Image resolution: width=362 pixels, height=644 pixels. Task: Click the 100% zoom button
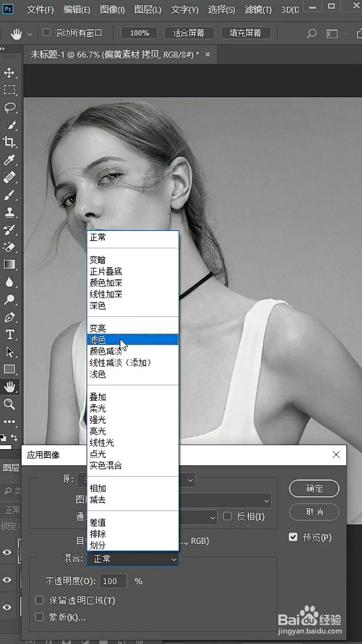point(139,33)
